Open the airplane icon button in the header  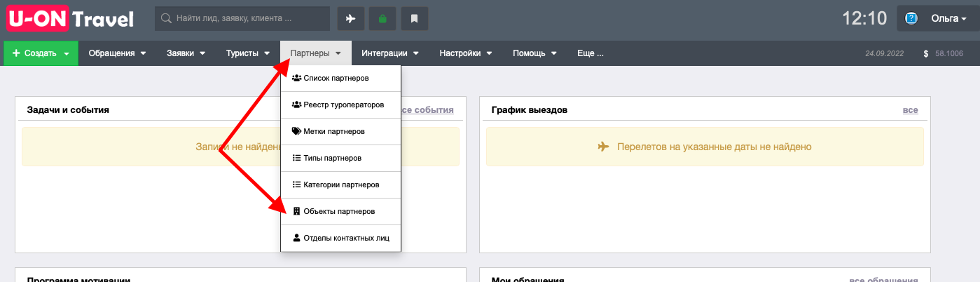pos(351,19)
